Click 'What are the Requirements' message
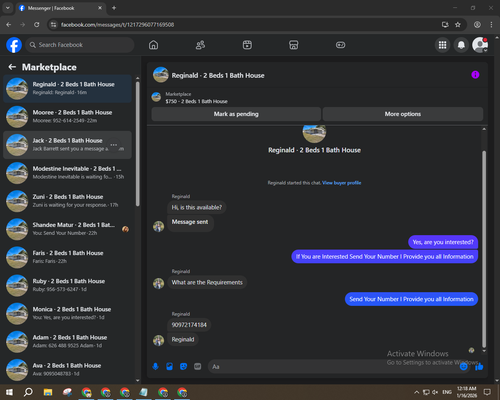The image size is (500, 400). pyautogui.click(x=207, y=282)
